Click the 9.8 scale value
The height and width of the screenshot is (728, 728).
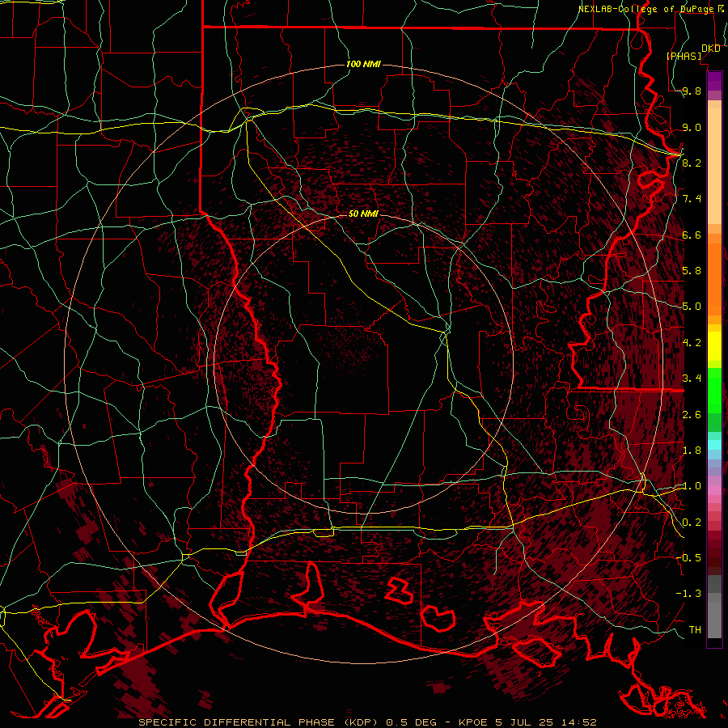[692, 91]
